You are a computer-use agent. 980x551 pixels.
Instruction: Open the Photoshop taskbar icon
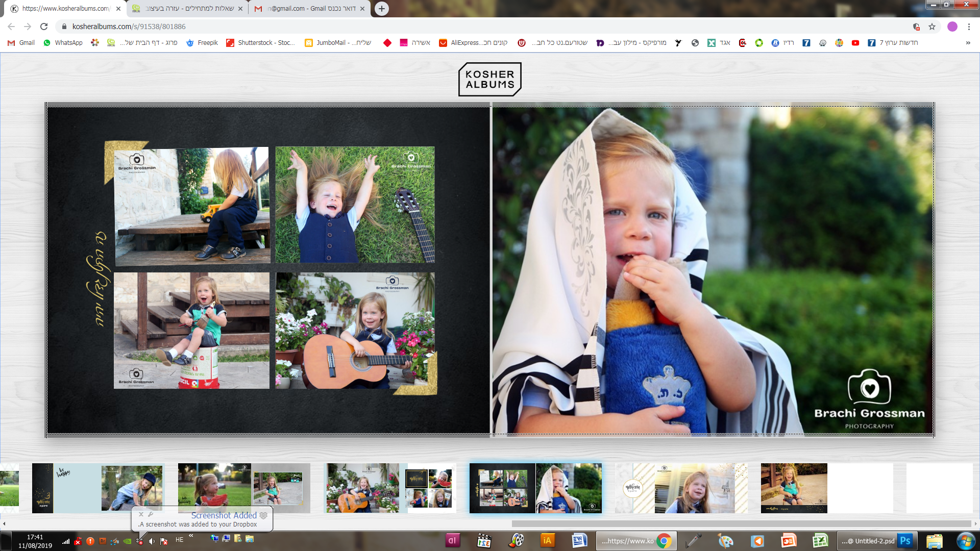905,541
